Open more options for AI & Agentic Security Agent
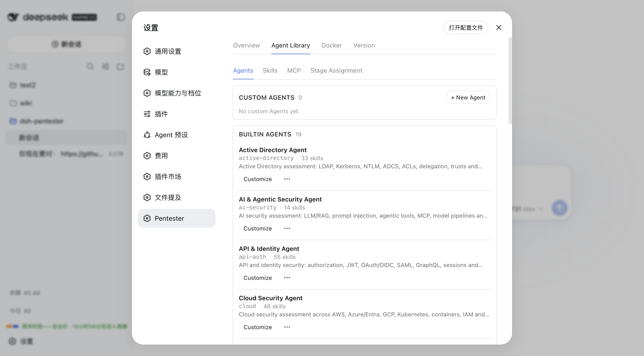The image size is (644, 356). tap(287, 228)
